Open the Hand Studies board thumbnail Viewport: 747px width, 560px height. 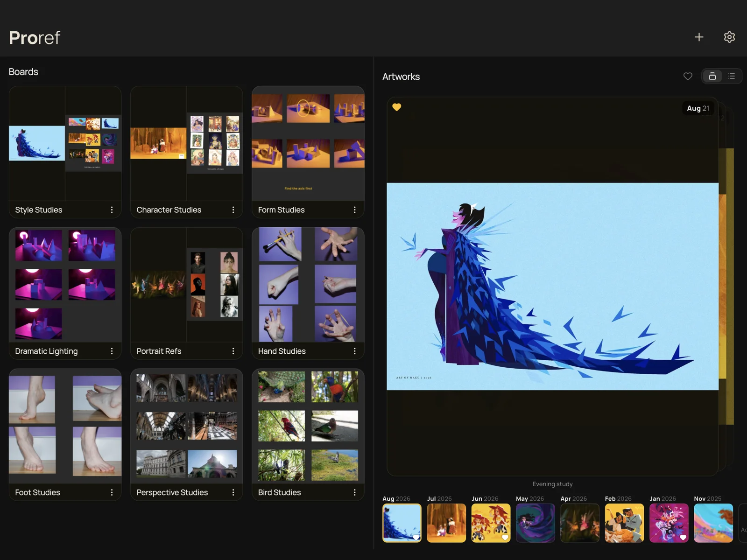point(308,285)
